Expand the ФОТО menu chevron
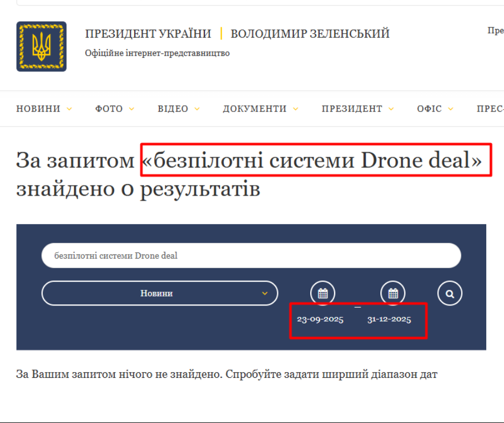Screen dimensions: 504x423 pyautogui.click(x=131, y=109)
